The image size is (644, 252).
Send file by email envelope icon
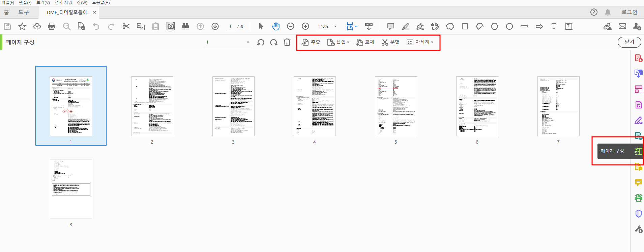point(622,26)
